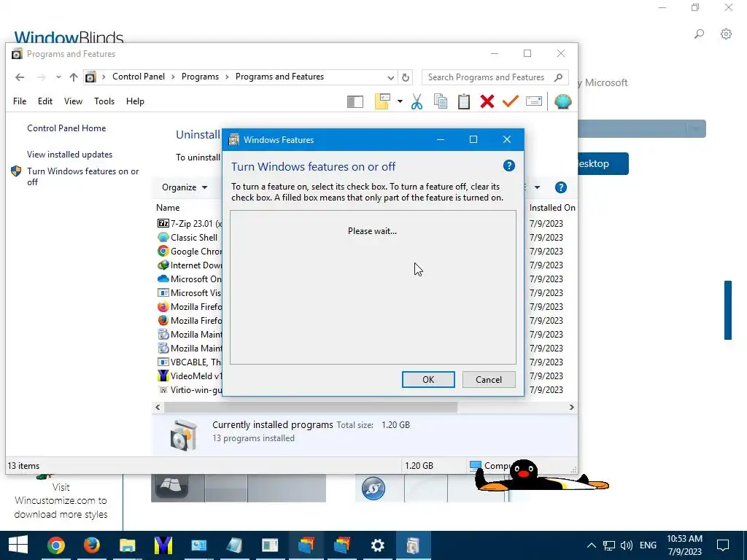This screenshot has height=560, width=747.
Task: Click Control Panel breadcrumb
Action: pos(139,77)
